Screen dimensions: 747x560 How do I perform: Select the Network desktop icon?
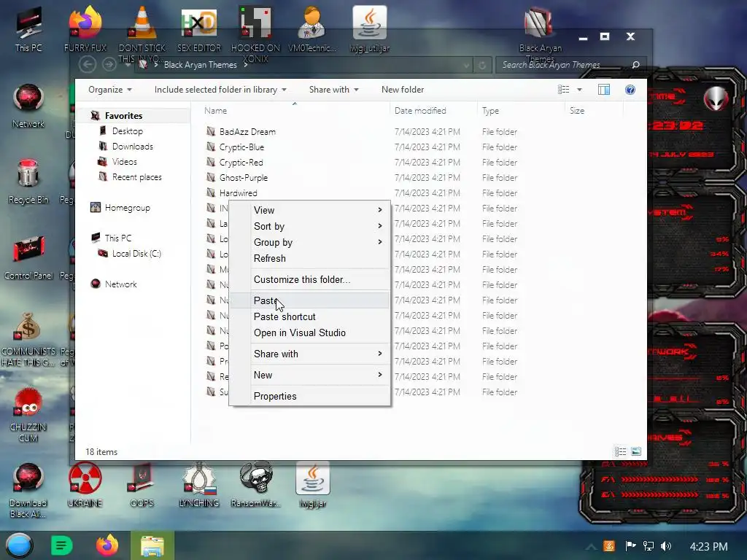click(28, 106)
